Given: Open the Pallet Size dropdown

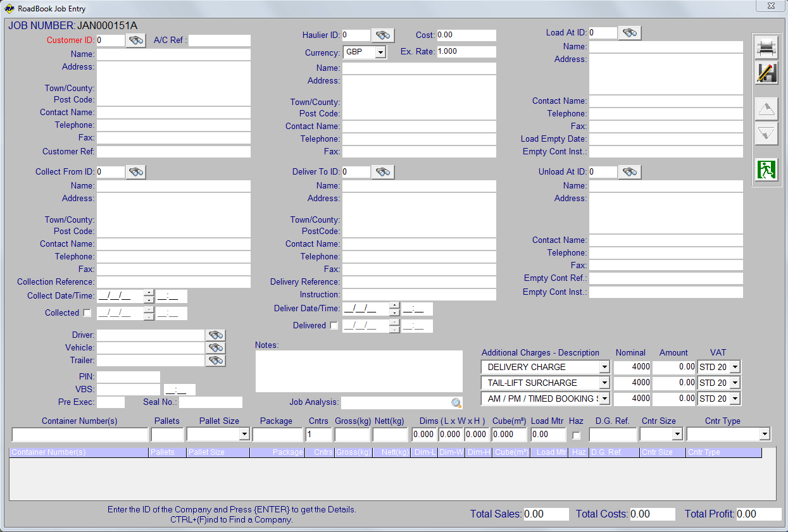Looking at the screenshot, I should 244,435.
